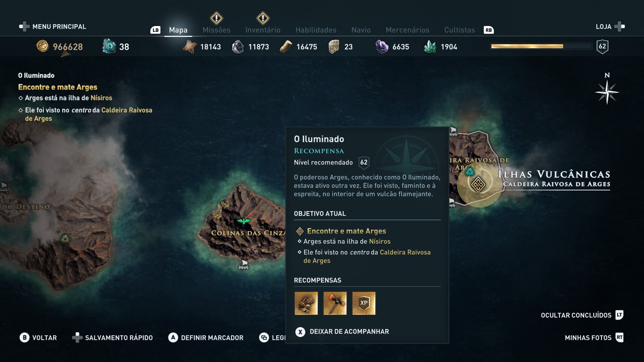Open the Loja store
This screenshot has height=362, width=644.
click(610, 26)
